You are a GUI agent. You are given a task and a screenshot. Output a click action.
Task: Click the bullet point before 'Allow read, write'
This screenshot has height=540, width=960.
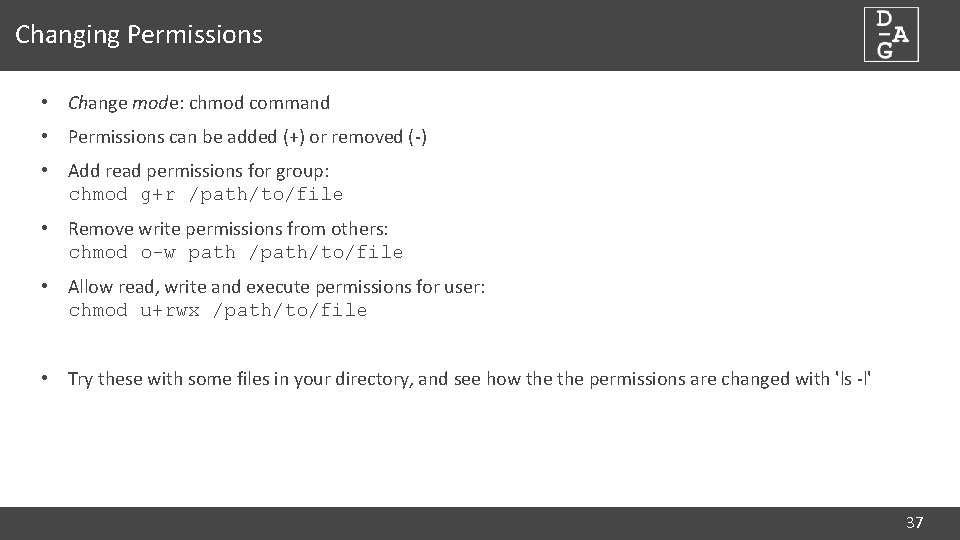(x=45, y=287)
